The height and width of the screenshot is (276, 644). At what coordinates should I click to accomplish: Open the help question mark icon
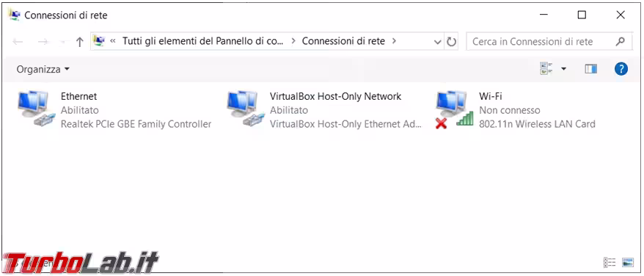[621, 69]
